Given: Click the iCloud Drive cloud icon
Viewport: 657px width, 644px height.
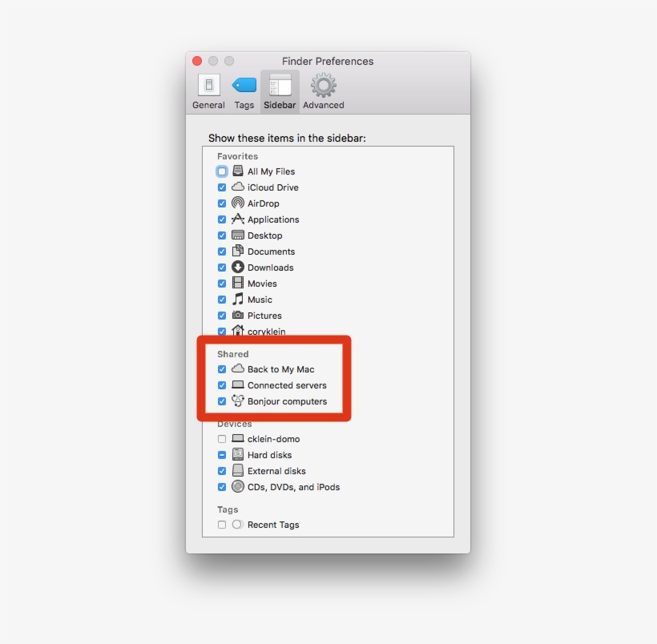Looking at the screenshot, I should (x=238, y=187).
